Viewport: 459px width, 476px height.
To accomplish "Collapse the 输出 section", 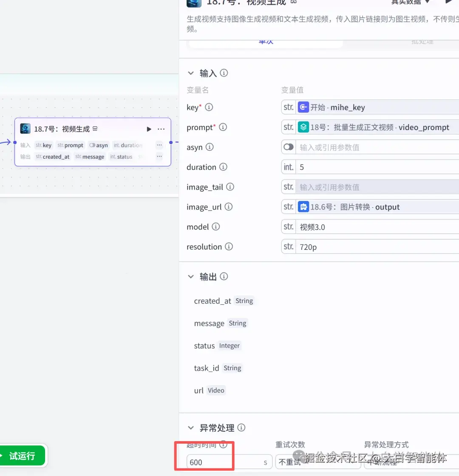I will click(190, 276).
